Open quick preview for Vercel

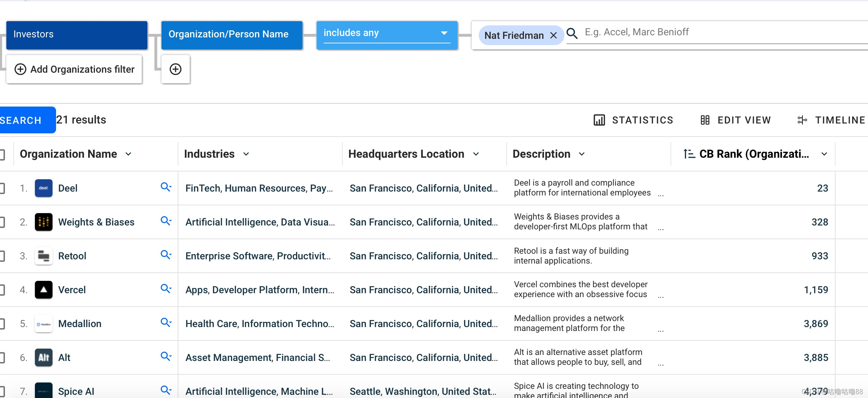[x=166, y=288]
